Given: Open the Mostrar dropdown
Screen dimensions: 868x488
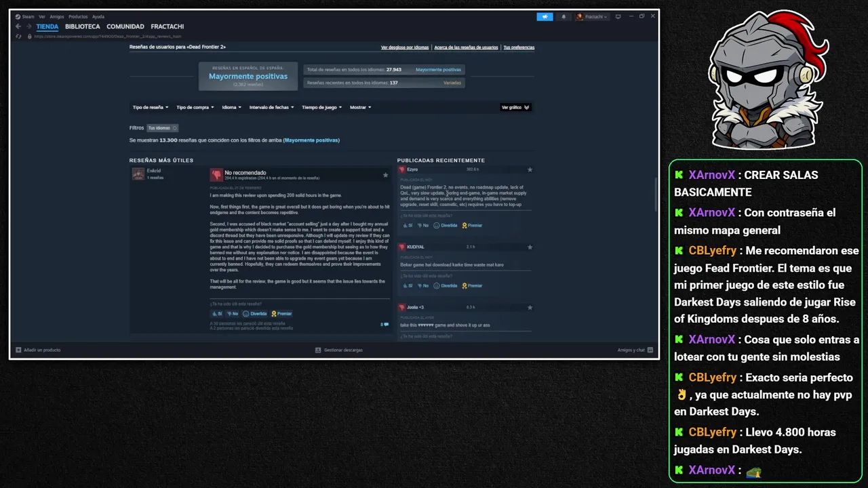Looking at the screenshot, I should [x=360, y=107].
